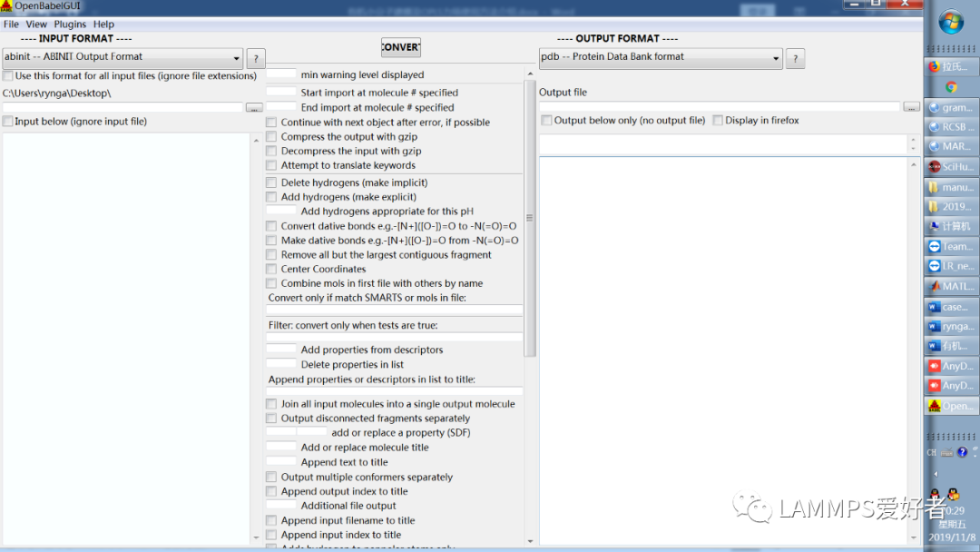Click the CONVERT button
Screen dimensions: 980x552
[x=401, y=47]
